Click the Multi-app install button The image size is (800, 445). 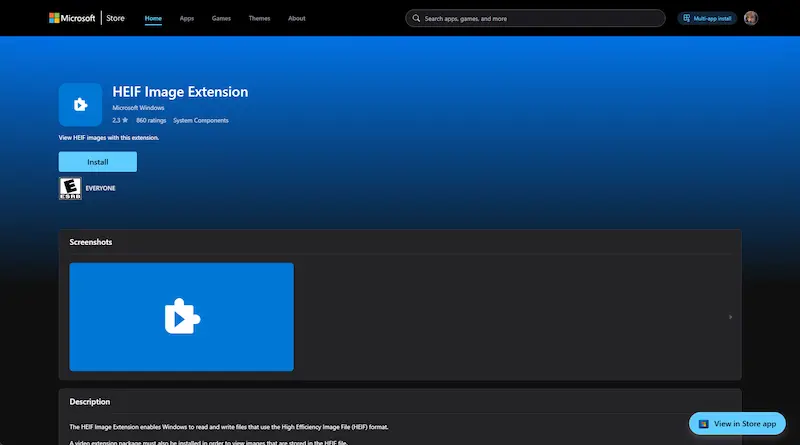[707, 18]
